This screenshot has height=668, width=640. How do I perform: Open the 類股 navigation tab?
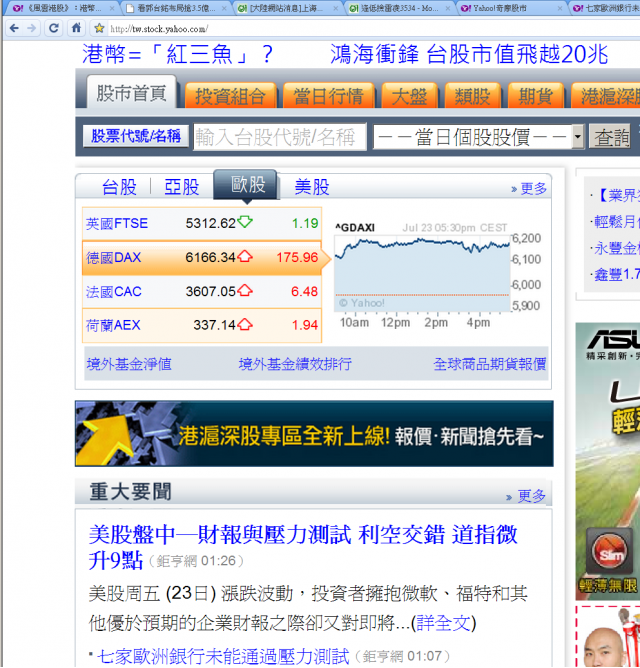pyautogui.click(x=472, y=96)
